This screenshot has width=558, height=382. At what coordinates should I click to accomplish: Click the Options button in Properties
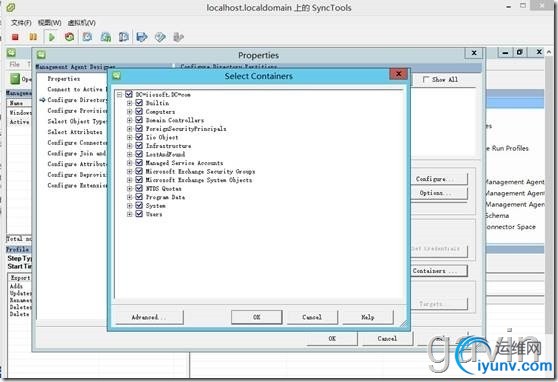coord(439,193)
